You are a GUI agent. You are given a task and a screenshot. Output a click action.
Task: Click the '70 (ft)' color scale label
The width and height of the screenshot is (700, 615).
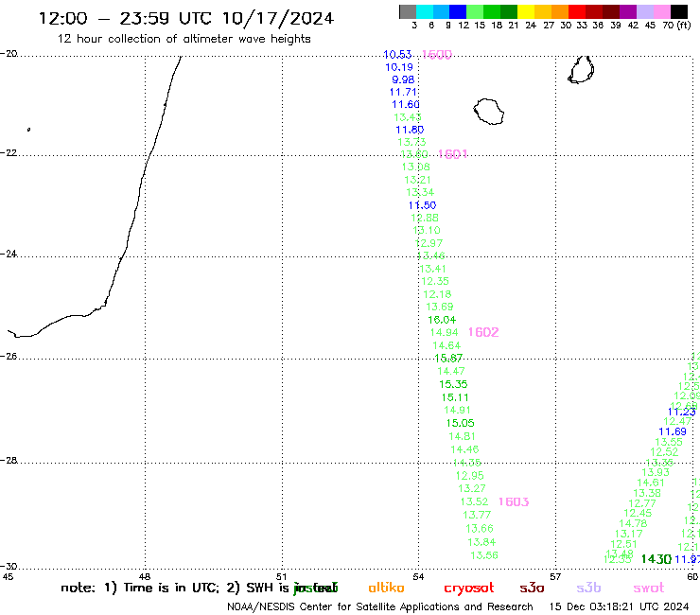676,26
